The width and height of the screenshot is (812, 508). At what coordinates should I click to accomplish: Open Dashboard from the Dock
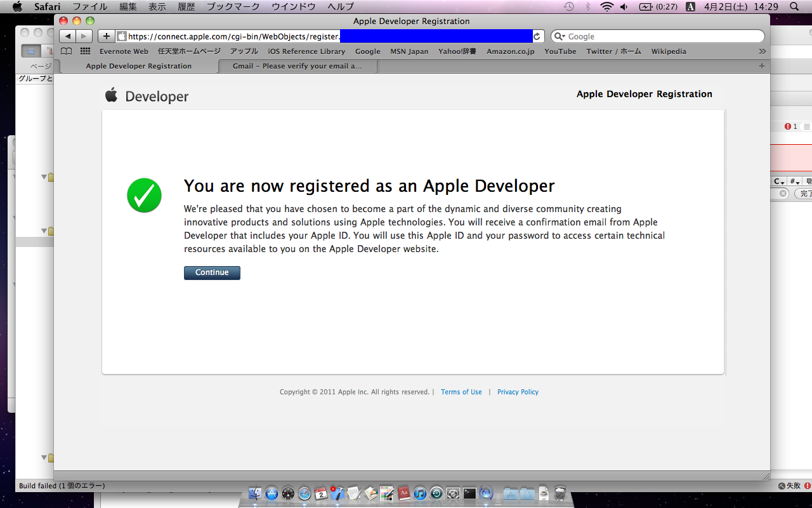pyautogui.click(x=288, y=493)
